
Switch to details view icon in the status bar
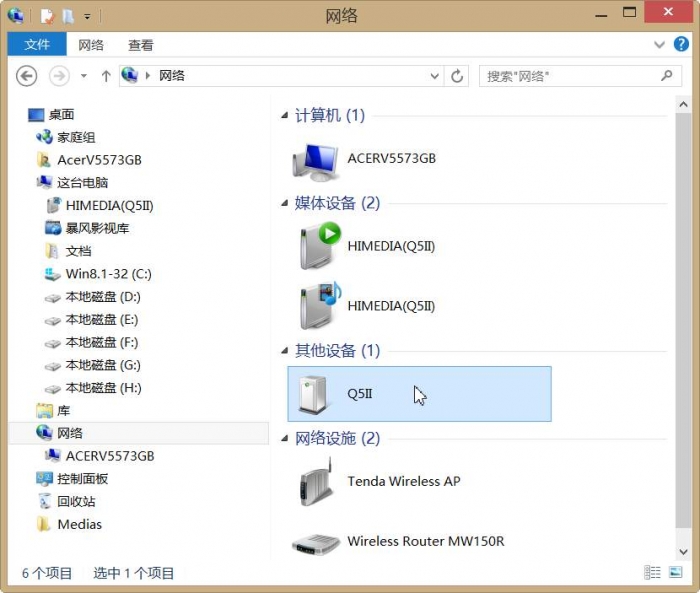pos(652,572)
